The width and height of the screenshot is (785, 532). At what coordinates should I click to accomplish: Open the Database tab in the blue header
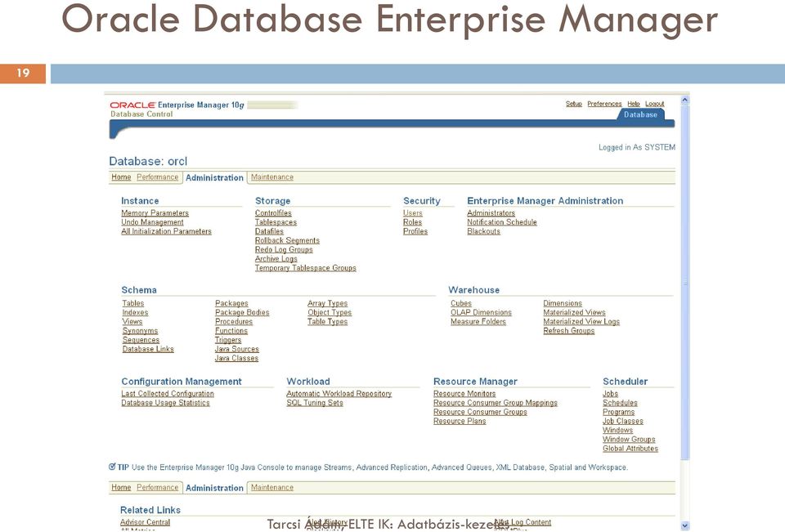click(640, 114)
